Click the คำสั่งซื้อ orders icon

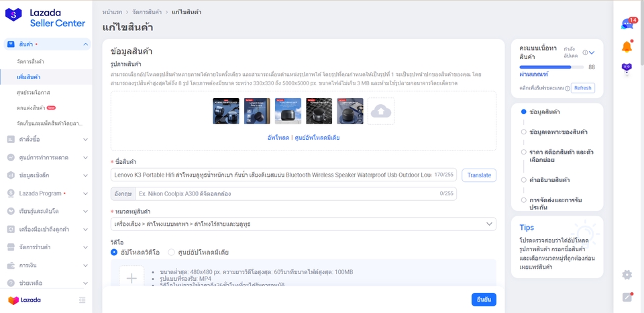tap(11, 140)
